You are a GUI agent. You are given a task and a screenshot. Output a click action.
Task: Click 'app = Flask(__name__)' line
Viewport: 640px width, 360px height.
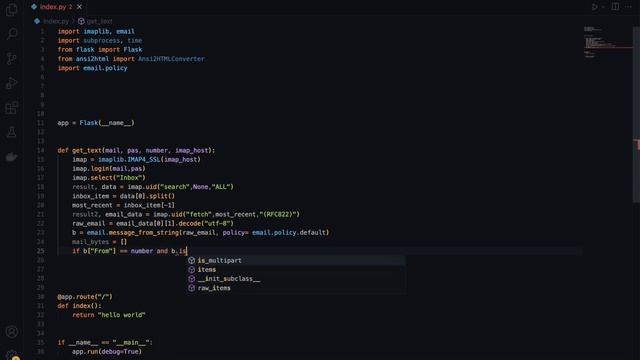96,123
